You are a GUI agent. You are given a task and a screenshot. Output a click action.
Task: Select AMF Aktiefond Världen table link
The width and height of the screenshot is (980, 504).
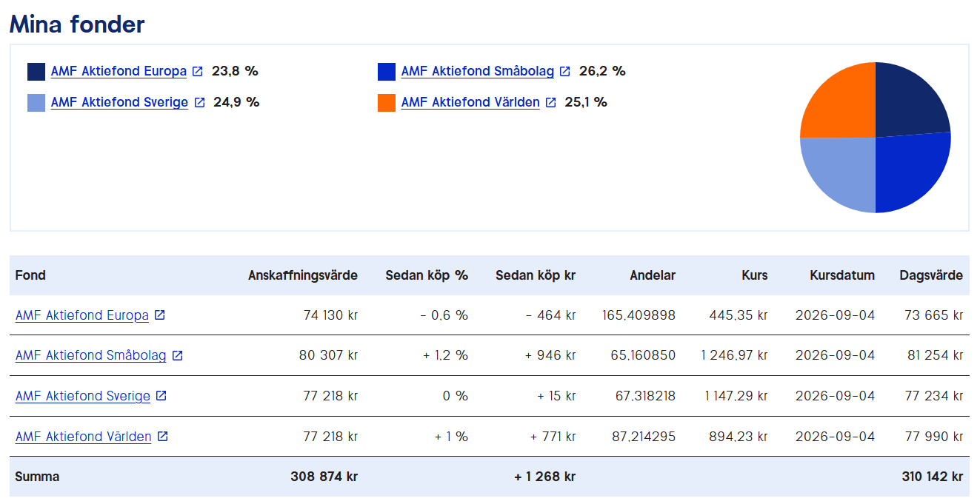(x=84, y=437)
